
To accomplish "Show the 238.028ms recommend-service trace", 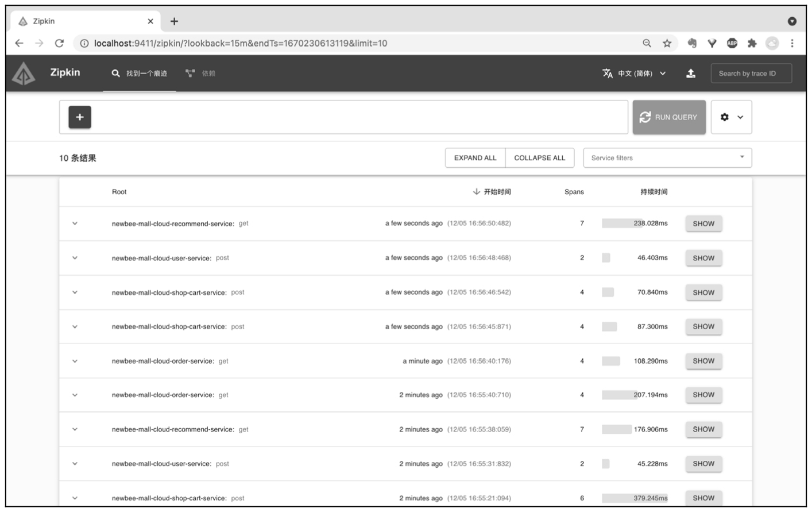I will 703,224.
